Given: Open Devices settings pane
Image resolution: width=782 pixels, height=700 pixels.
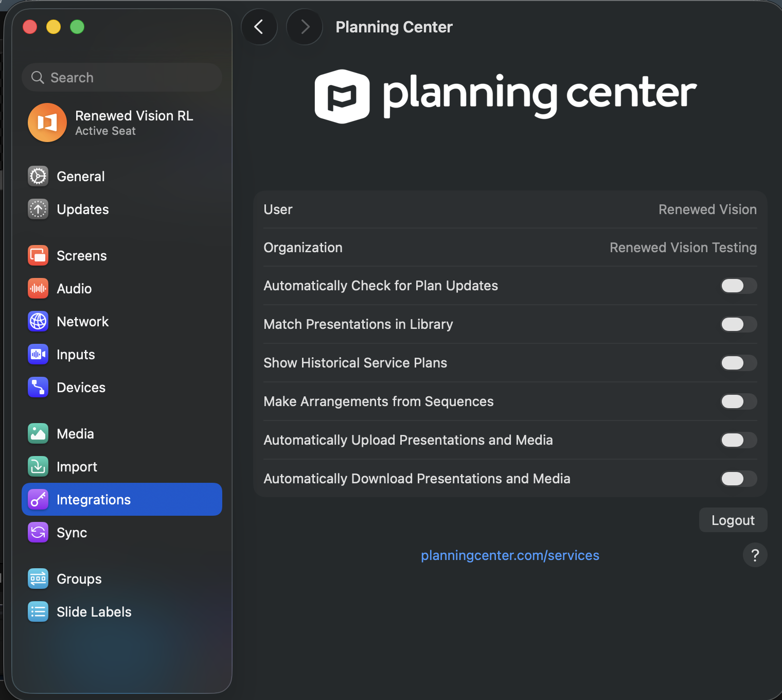Looking at the screenshot, I should 122,388.
